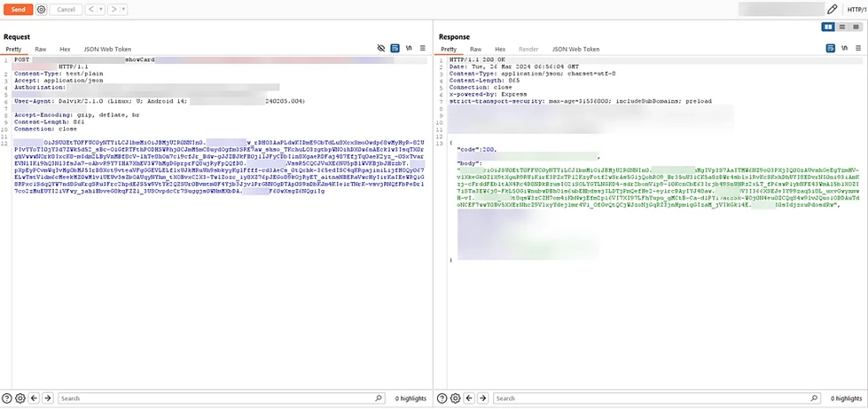Click the pencil edit target icon
Screen dimensions: 868x409
pyautogui.click(x=832, y=10)
